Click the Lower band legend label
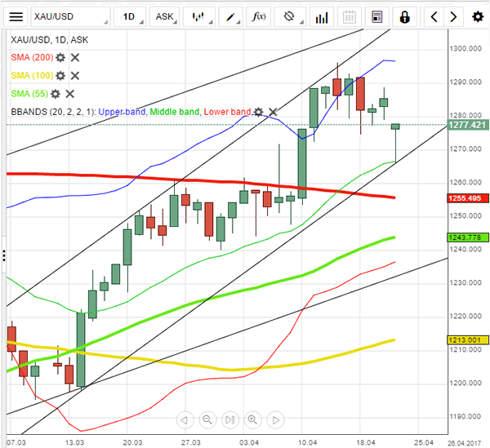 pos(228,112)
